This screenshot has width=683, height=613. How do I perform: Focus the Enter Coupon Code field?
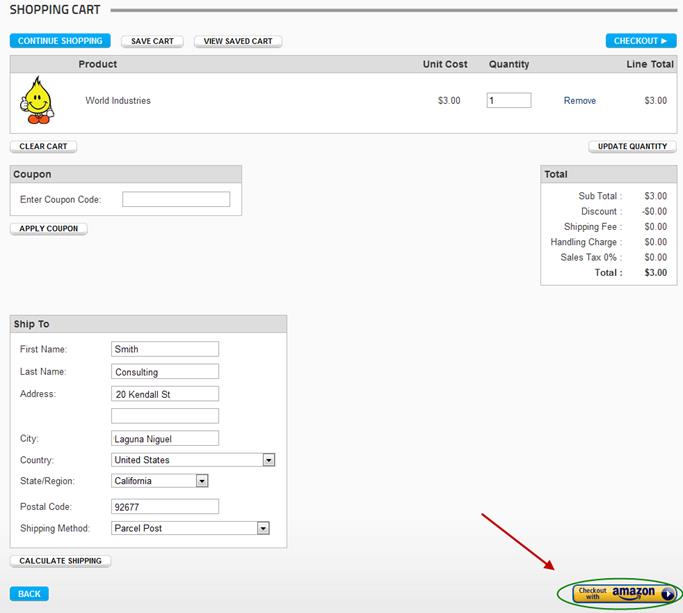pyautogui.click(x=176, y=200)
